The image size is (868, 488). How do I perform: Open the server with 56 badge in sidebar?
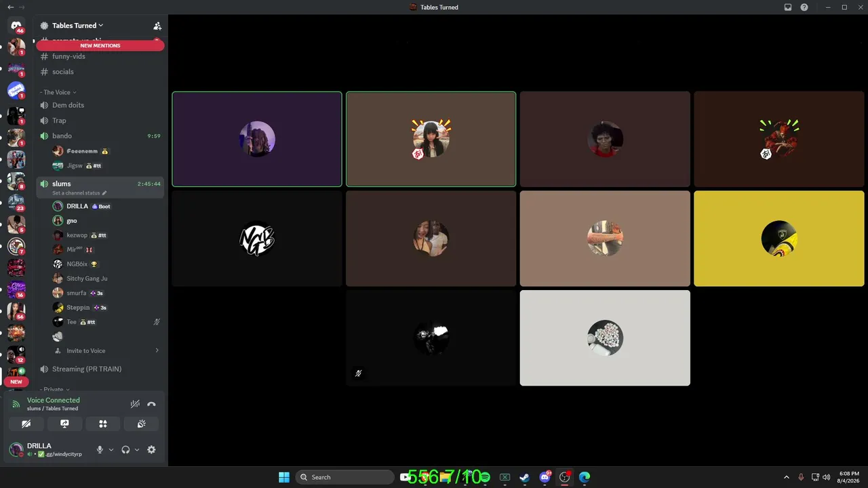(16, 310)
